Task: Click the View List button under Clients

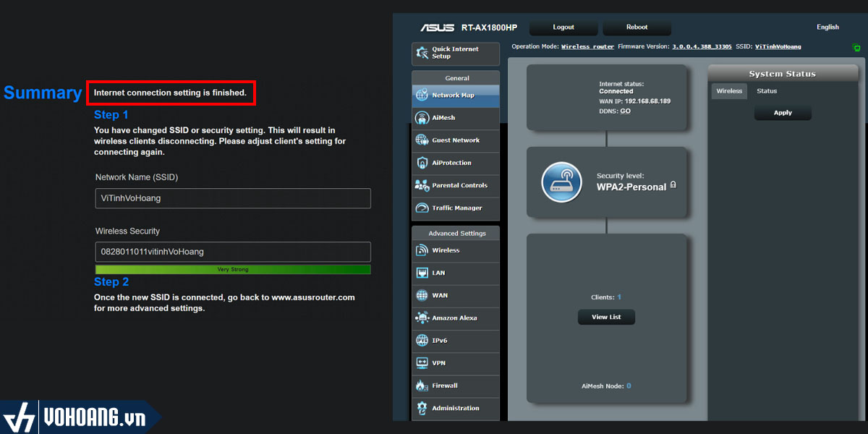Action: (x=606, y=317)
